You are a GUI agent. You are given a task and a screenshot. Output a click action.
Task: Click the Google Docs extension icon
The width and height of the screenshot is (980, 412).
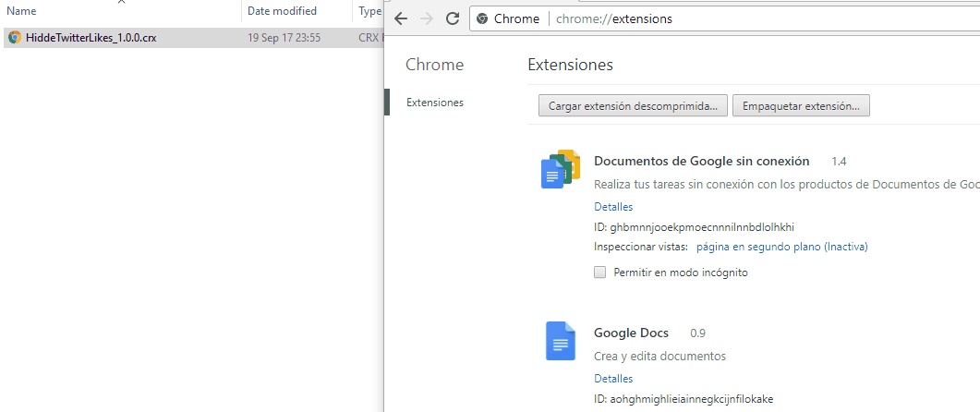coord(561,341)
